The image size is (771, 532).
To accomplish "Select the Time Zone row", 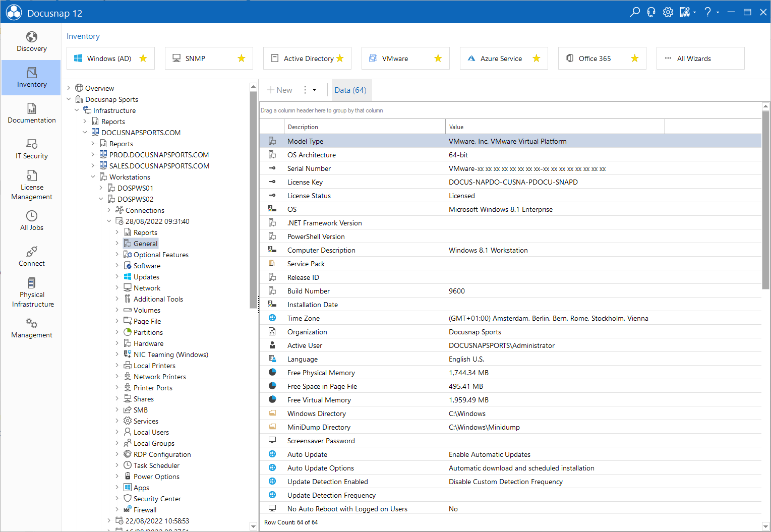I will pos(510,318).
